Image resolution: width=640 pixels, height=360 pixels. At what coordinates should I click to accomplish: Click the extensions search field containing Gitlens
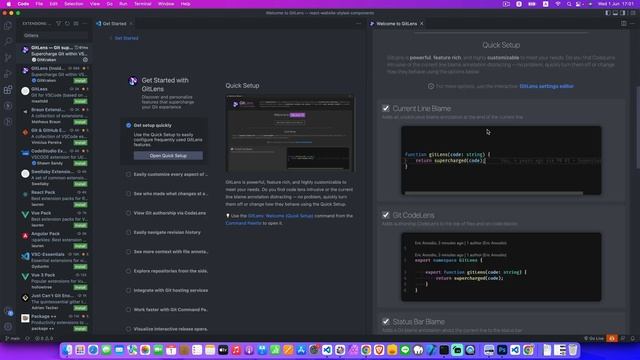pos(54,36)
